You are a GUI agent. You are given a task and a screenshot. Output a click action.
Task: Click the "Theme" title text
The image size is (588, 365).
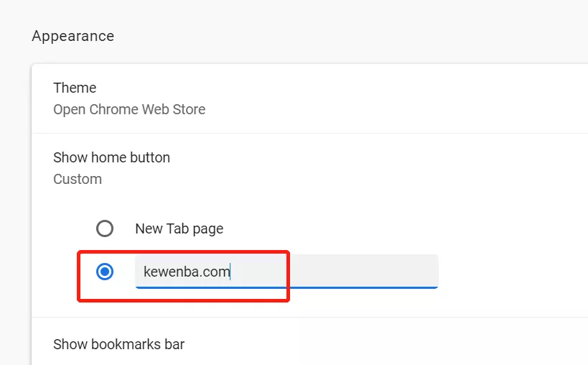(75, 88)
